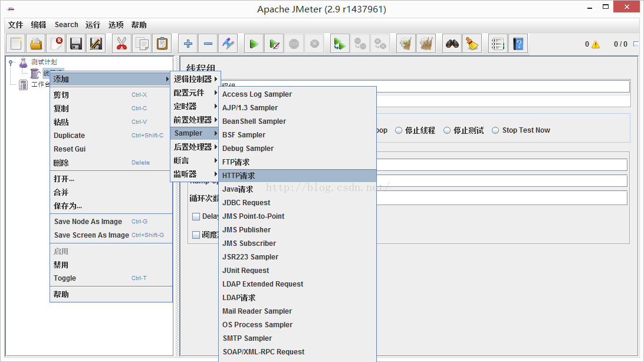Clear all results with double broom icon
The width and height of the screenshot is (644, 362).
[x=426, y=44]
